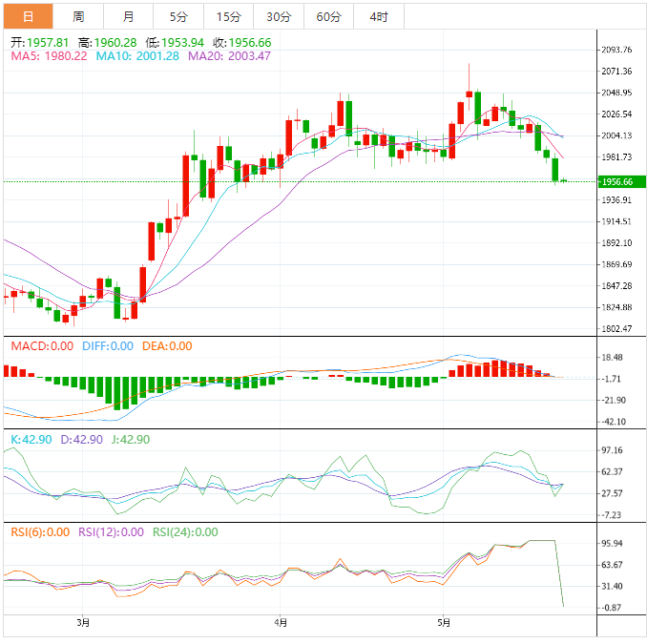The width and height of the screenshot is (647, 644).
Task: Switch to the 5分 timeframe tab
Action: pyautogui.click(x=178, y=16)
